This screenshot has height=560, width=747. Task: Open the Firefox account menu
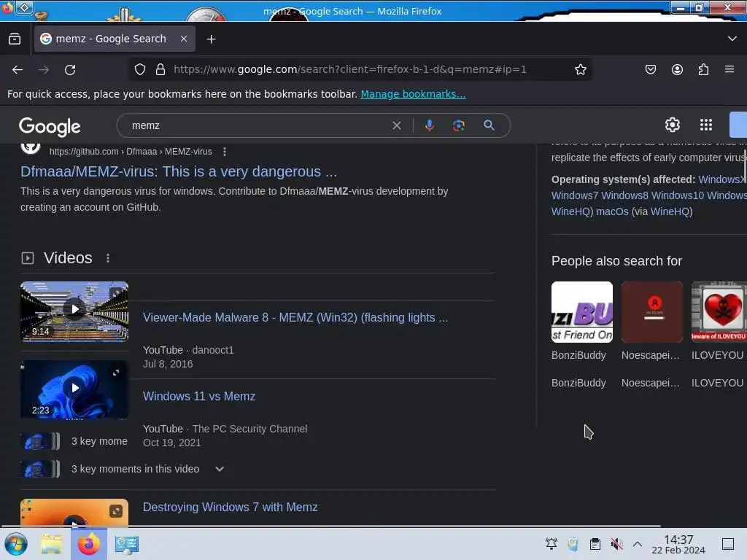click(x=677, y=69)
